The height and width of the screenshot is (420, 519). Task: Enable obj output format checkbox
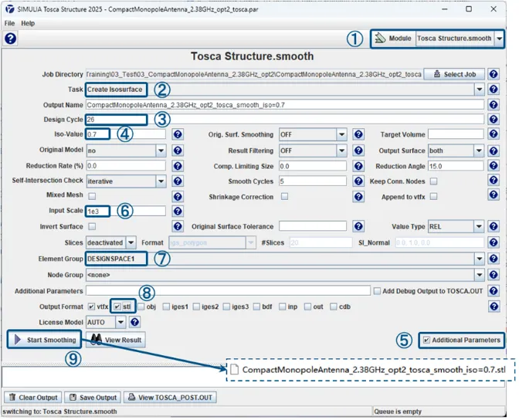(141, 307)
